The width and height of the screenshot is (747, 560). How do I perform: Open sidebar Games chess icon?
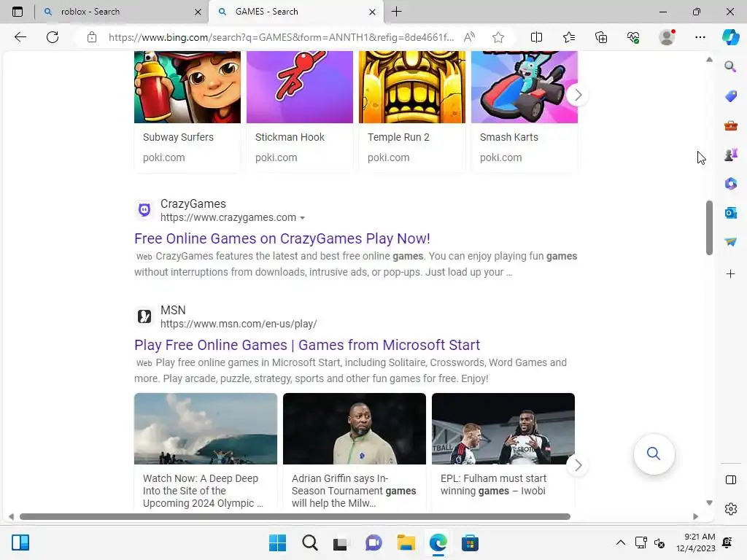(730, 155)
